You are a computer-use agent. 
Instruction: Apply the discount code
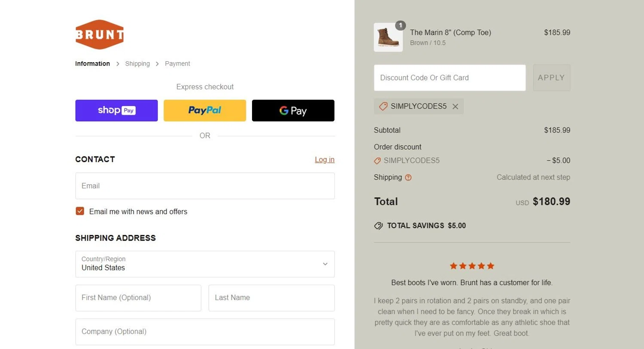pyautogui.click(x=552, y=78)
